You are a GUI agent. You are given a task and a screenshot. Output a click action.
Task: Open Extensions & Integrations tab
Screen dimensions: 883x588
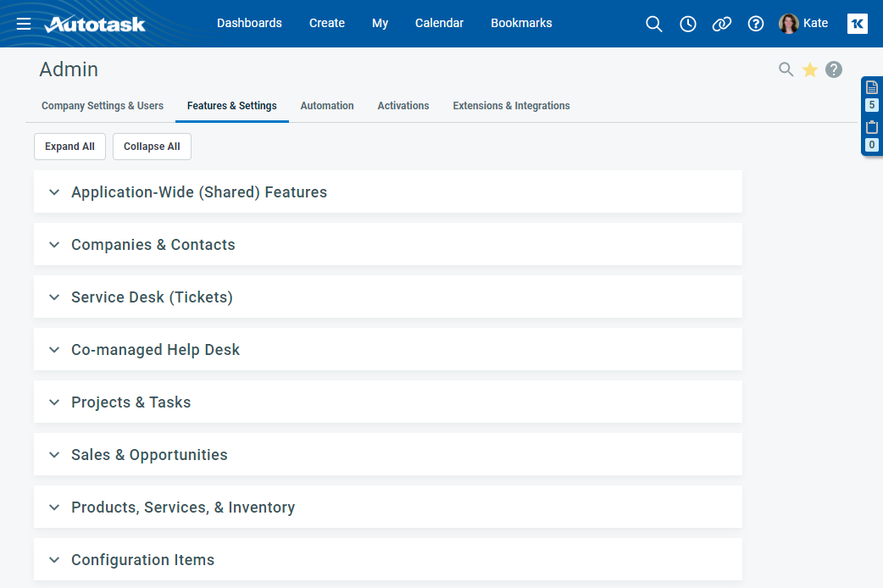pyautogui.click(x=511, y=106)
